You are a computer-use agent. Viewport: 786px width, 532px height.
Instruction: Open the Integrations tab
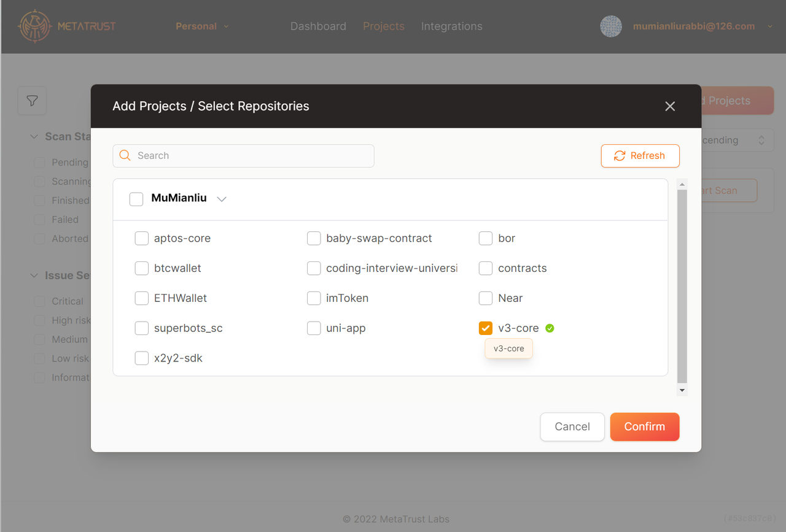click(x=451, y=26)
